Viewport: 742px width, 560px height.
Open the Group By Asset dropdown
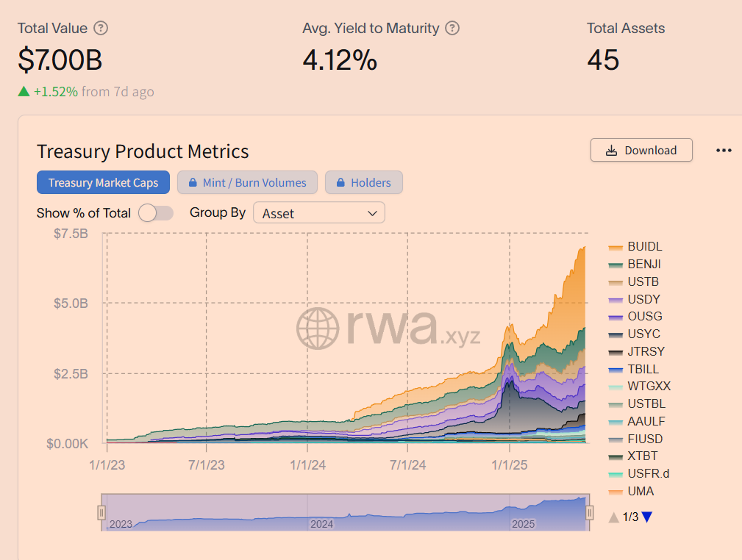coord(318,213)
